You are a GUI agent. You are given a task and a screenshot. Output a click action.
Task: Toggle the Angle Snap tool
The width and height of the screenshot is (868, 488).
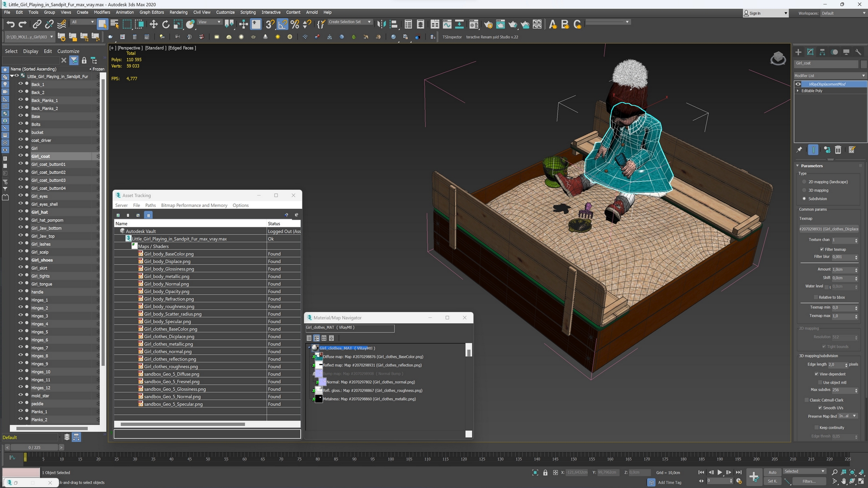coord(283,24)
